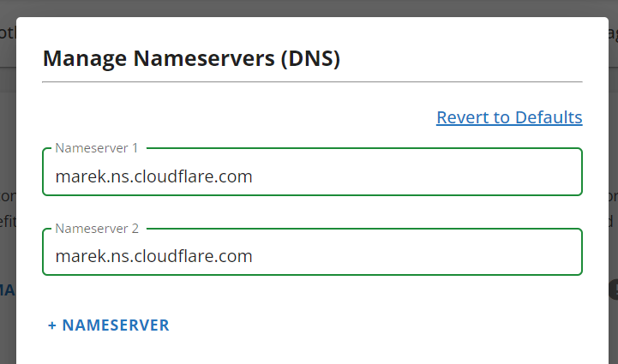This screenshot has width=618, height=364.
Task: Focus the Nameserver 1 input field
Action: [x=312, y=172]
